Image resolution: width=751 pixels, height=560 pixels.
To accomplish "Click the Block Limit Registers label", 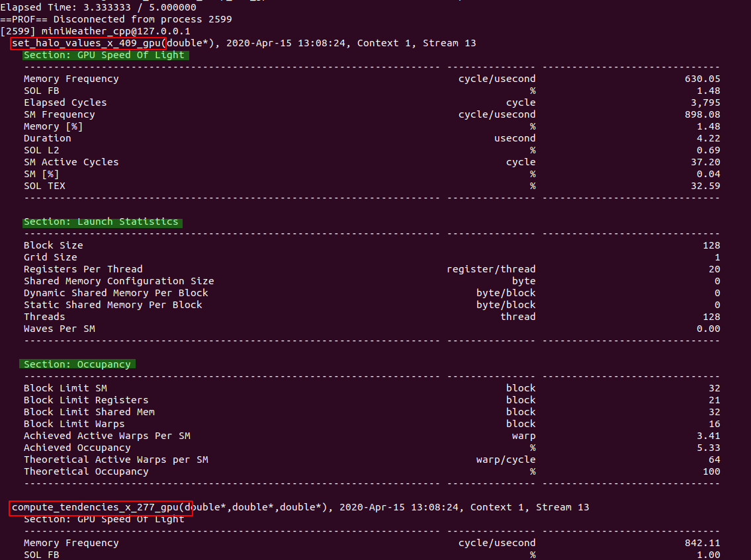I will pos(86,400).
